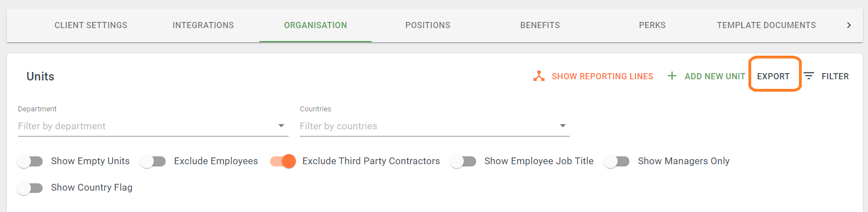The height and width of the screenshot is (212, 868).
Task: Expand the Department dropdown arrow
Action: 281,126
